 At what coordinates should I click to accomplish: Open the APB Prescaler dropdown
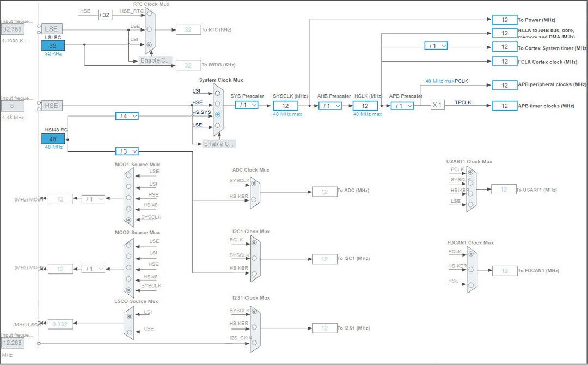pos(402,106)
